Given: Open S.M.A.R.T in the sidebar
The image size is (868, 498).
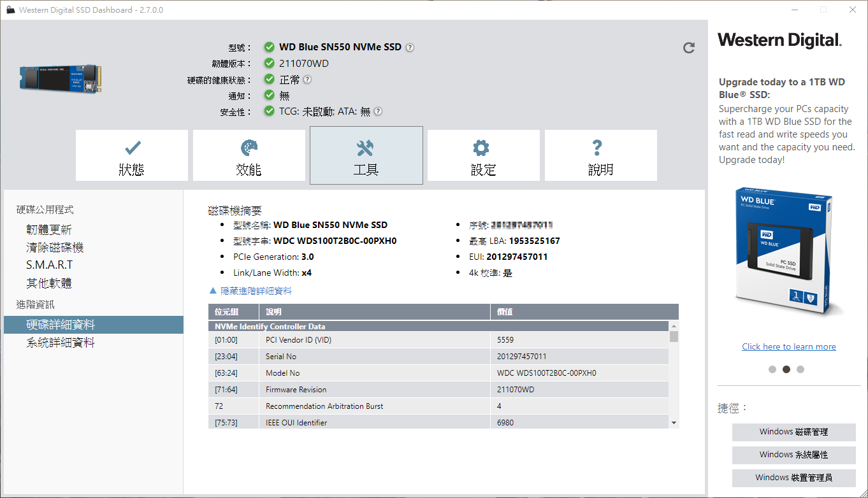Looking at the screenshot, I should (50, 265).
